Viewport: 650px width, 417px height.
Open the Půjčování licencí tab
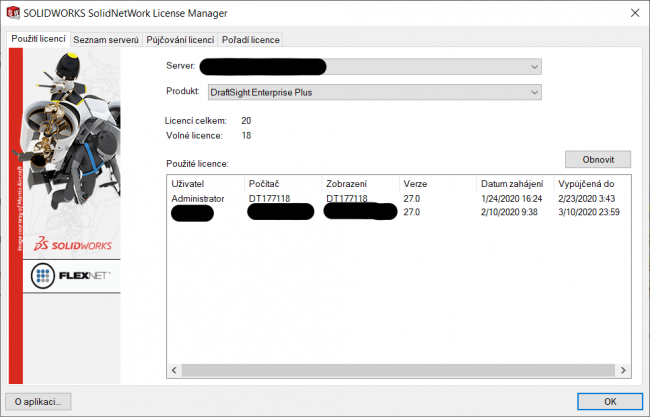[179, 39]
